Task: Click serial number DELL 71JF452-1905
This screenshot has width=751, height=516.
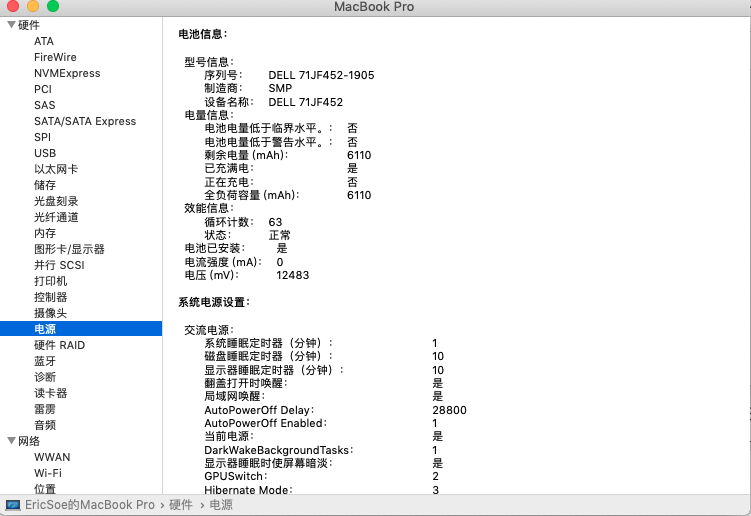Action: (x=321, y=75)
